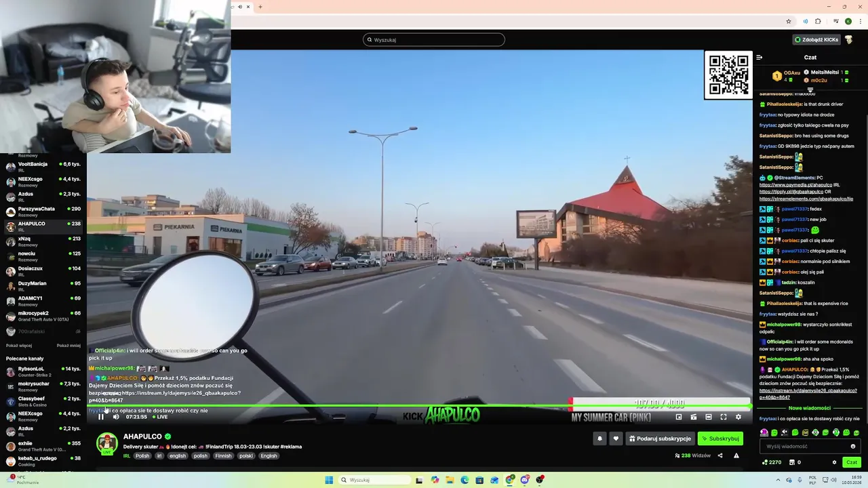The image size is (868, 488).
Task: Open the streamelements.com tip link
Action: [x=806, y=199]
